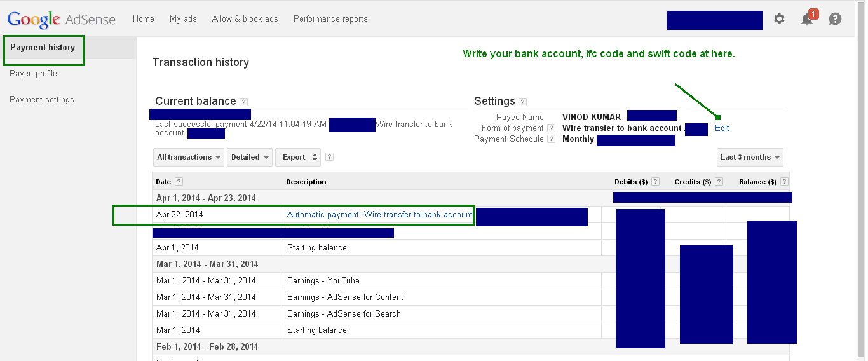Screen dimensions: 868x361
Task: Open the settings gear icon
Action: 779,19
